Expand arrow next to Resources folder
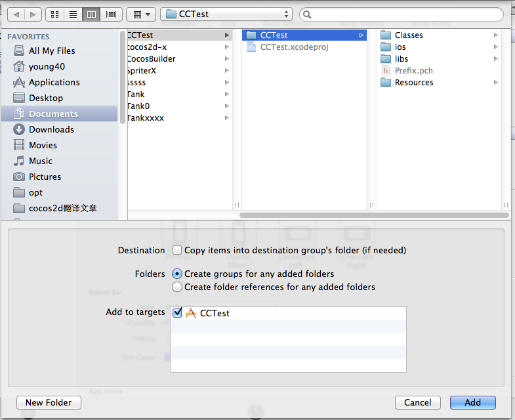Screen dimensions: 515x420 (495, 83)
